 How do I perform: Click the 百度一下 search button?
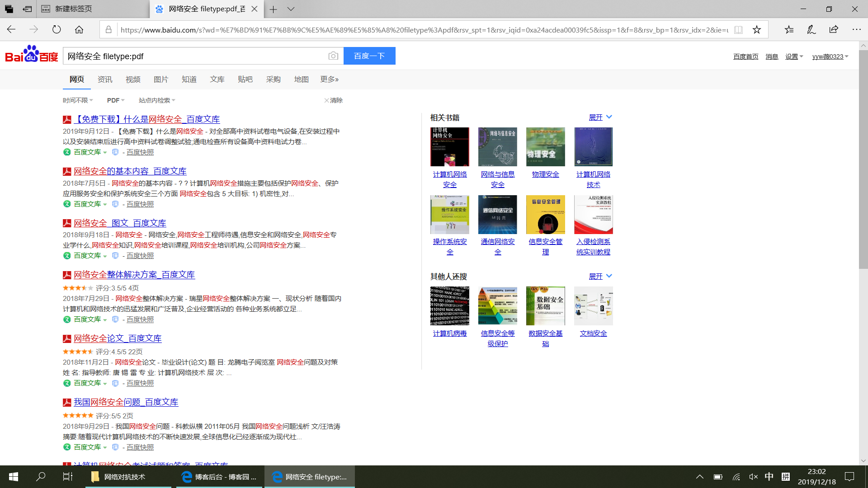click(369, 56)
